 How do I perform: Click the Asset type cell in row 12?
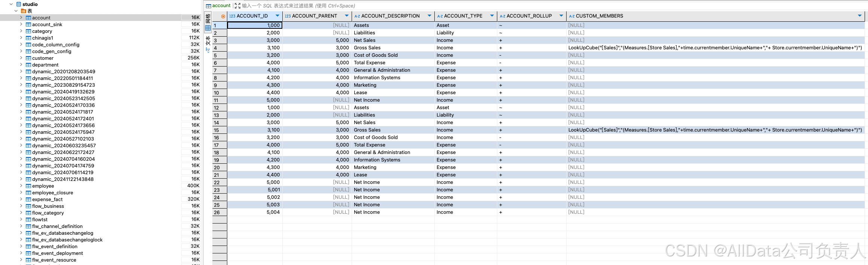[466, 108]
